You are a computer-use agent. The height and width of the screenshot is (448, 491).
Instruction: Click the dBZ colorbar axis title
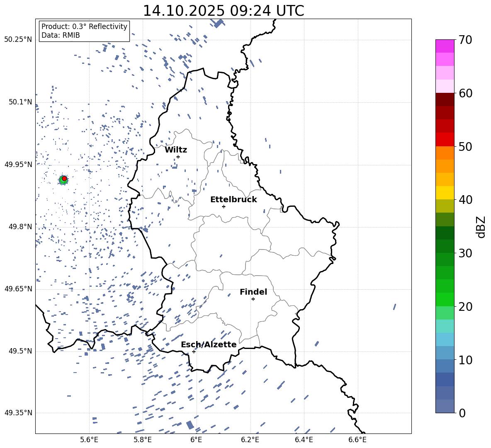click(481, 227)
